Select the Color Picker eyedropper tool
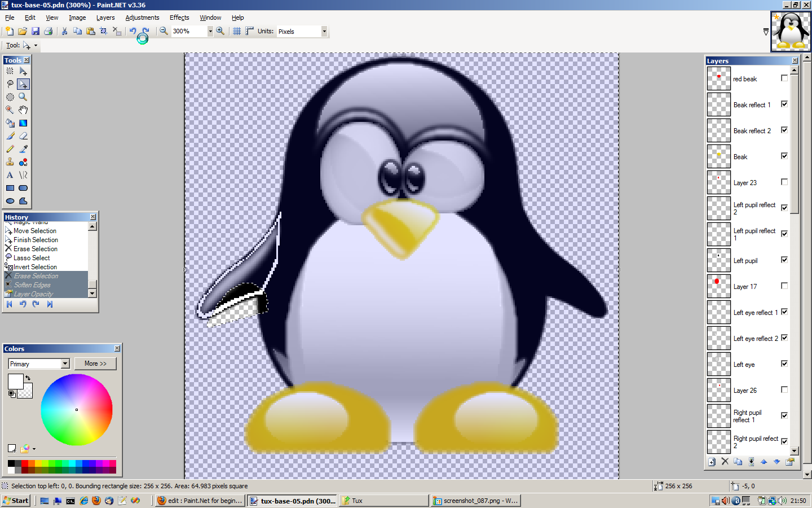 23,149
